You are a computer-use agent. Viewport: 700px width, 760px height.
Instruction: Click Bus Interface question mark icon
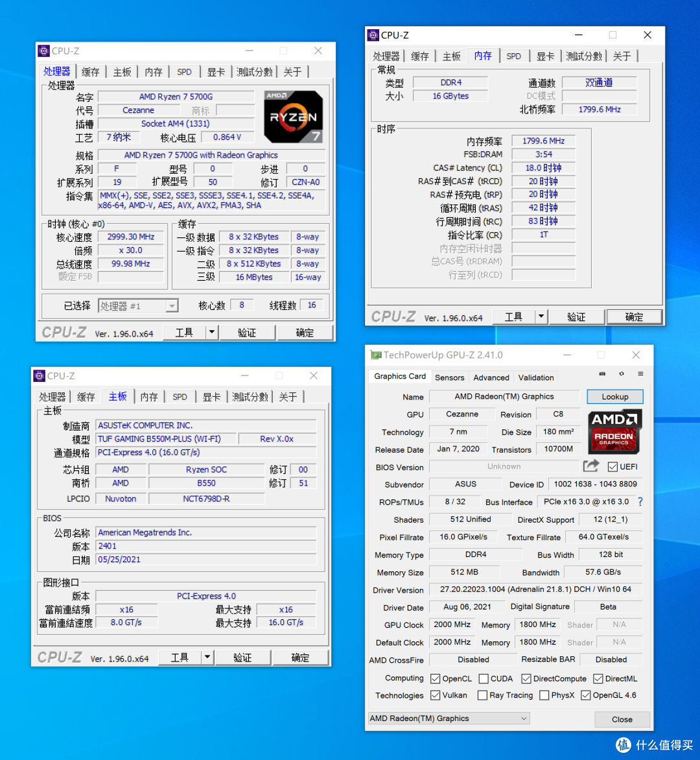click(640, 502)
